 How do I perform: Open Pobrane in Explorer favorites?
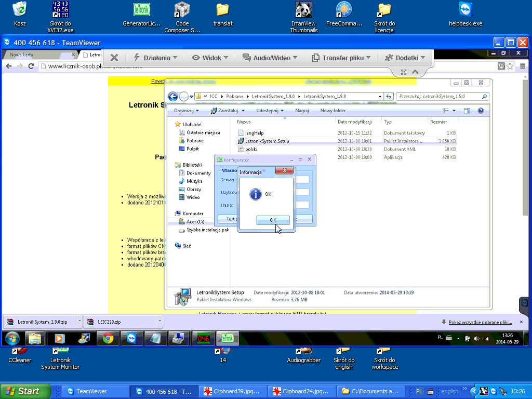pyautogui.click(x=195, y=141)
